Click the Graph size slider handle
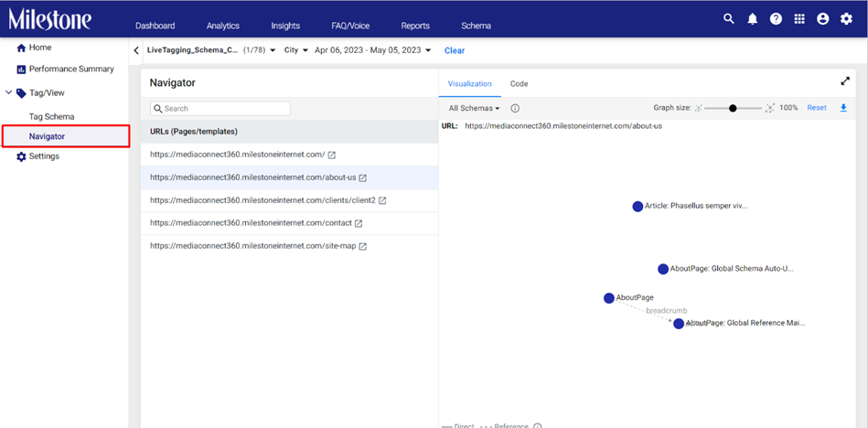The width and height of the screenshot is (868, 428). pyautogui.click(x=733, y=109)
